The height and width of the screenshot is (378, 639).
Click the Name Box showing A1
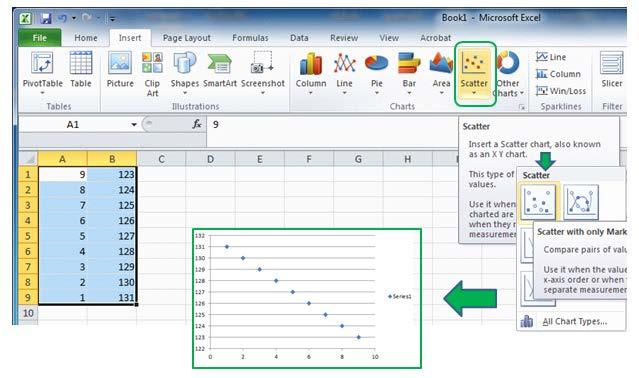point(73,125)
